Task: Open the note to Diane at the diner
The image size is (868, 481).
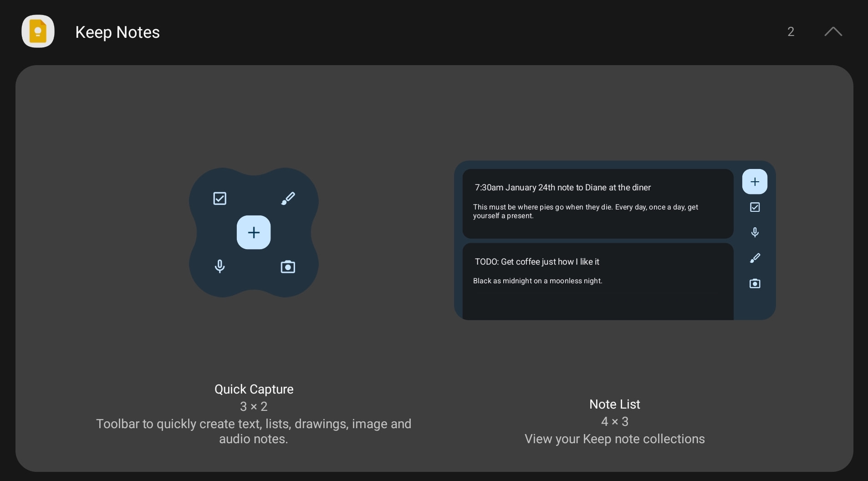Action: click(x=598, y=204)
